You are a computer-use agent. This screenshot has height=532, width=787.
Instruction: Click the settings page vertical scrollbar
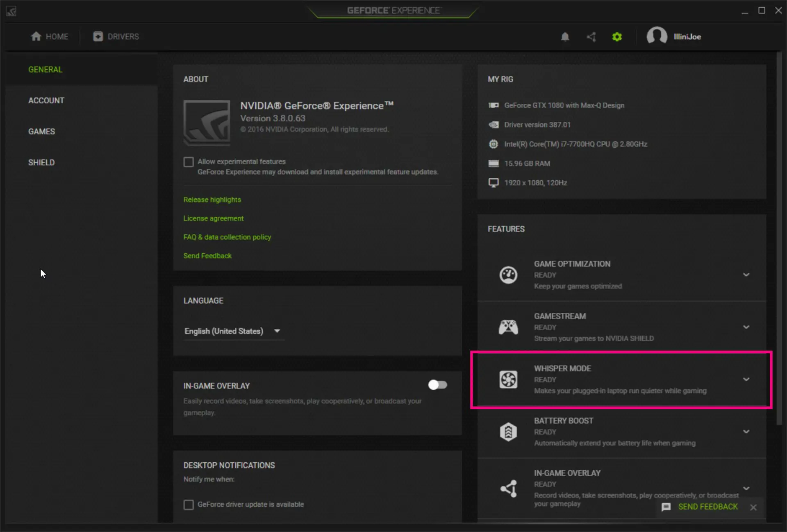tap(779, 238)
